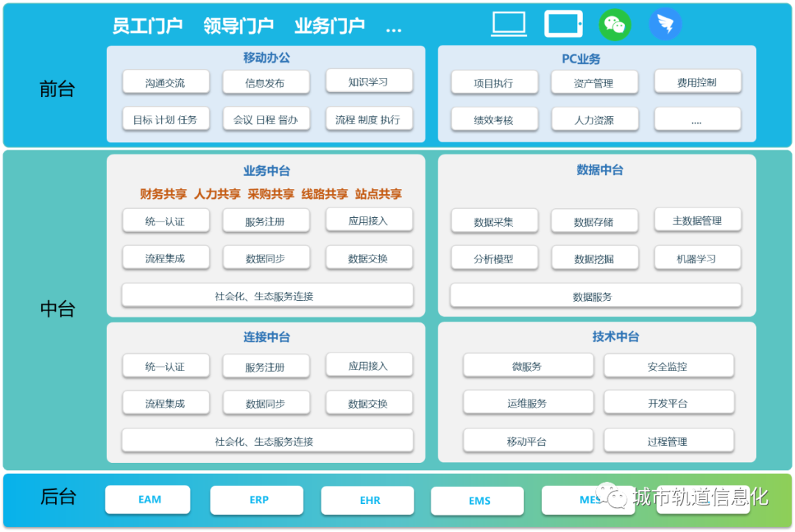Image resolution: width=795 pixels, height=532 pixels.
Task: Switch to the 领导门户 portal tab
Action: point(239,24)
